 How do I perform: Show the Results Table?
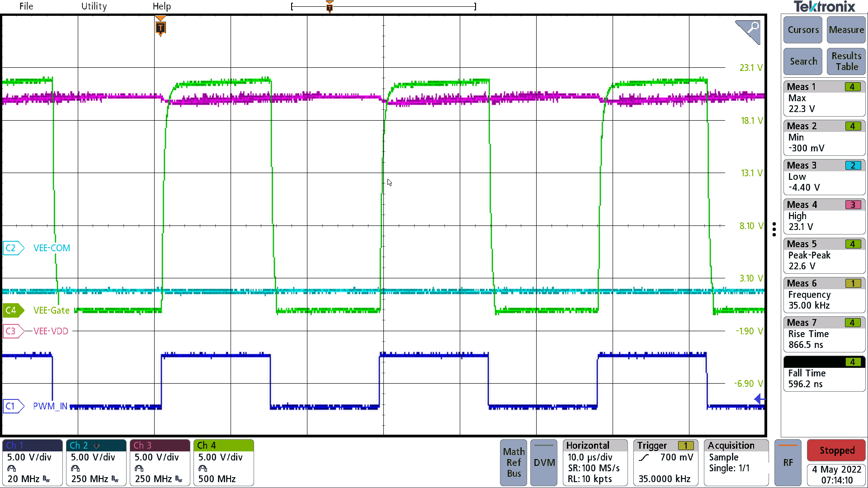[x=845, y=61]
